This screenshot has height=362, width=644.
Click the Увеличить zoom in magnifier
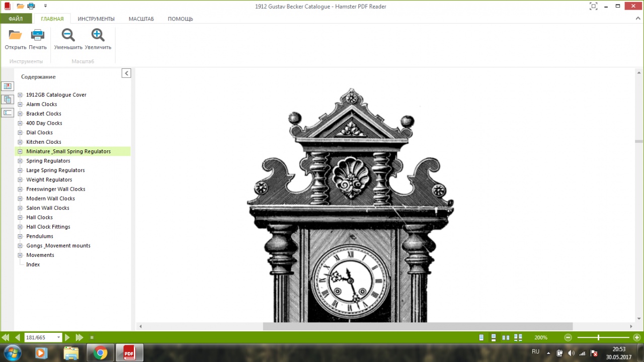click(98, 35)
